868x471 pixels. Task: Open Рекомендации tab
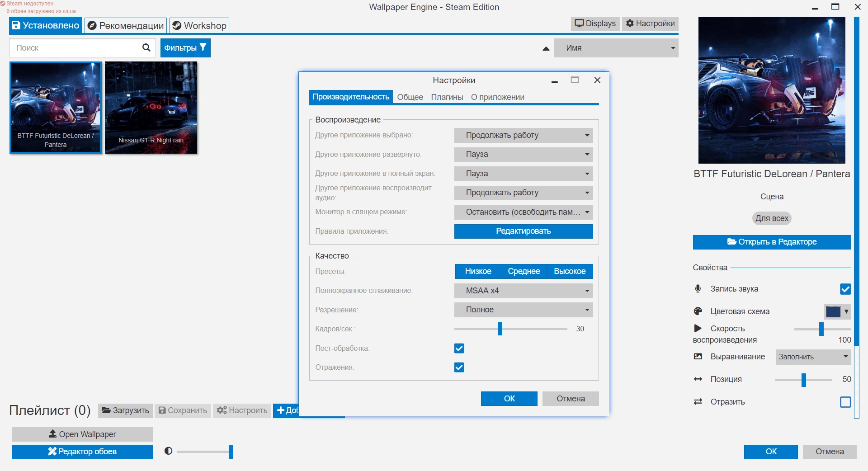coord(126,25)
